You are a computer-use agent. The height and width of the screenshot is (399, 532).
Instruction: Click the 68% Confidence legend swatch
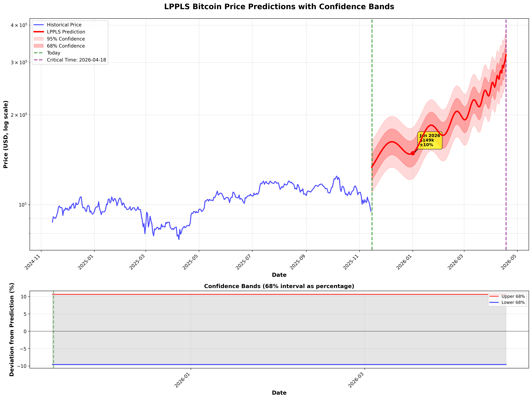[x=39, y=46]
